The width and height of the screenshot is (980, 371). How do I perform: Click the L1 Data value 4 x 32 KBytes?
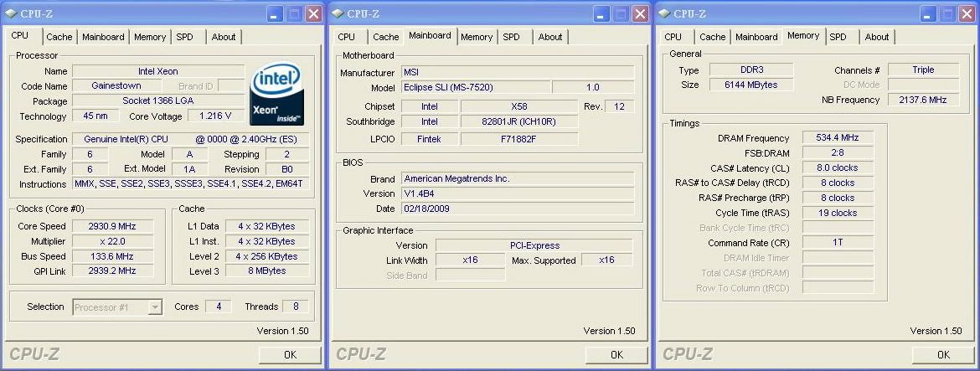(267, 226)
